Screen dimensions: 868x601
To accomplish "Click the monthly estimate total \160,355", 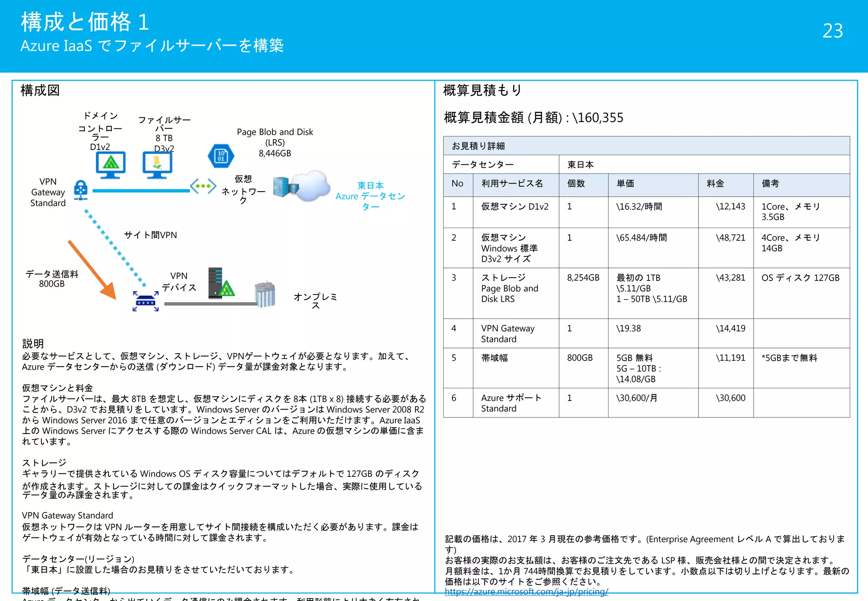I will (598, 117).
